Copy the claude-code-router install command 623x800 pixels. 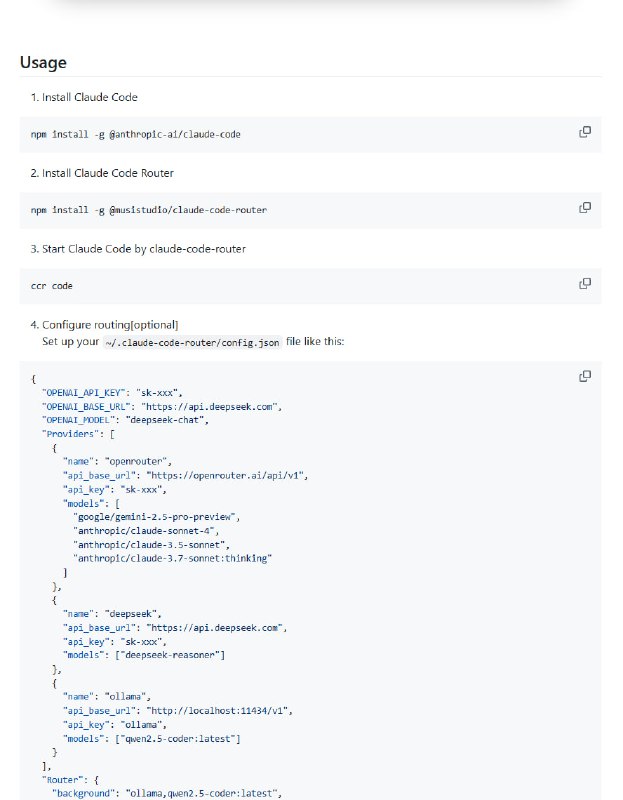pos(585,207)
